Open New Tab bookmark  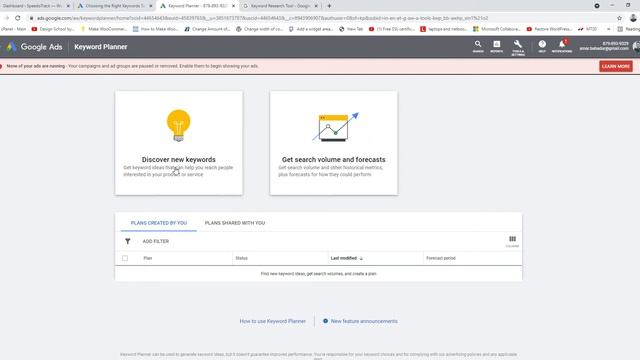click(x=351, y=29)
